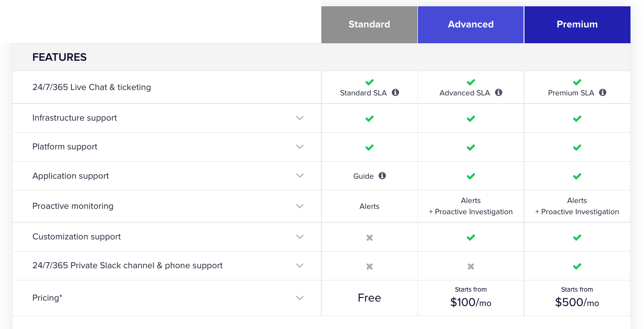Click the 'Platform support' label
The image size is (644, 329).
[x=65, y=147]
